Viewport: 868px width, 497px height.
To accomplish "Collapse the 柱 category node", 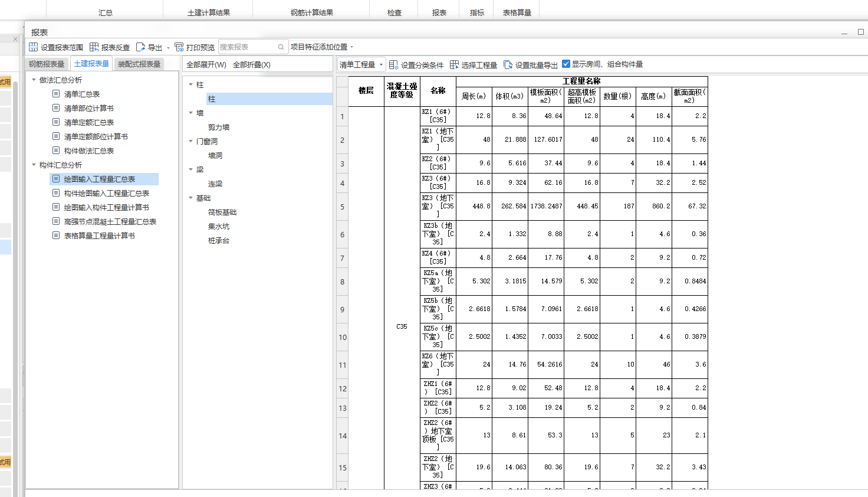I will pos(190,84).
